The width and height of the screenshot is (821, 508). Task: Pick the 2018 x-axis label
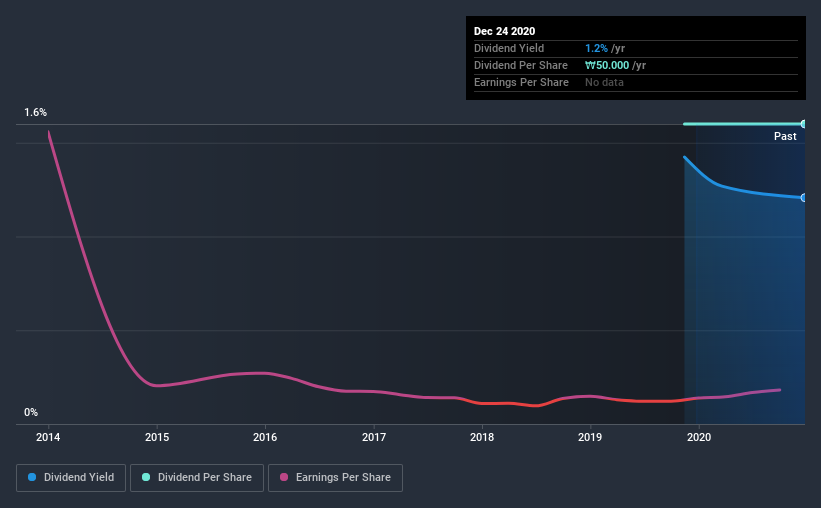tap(482, 437)
